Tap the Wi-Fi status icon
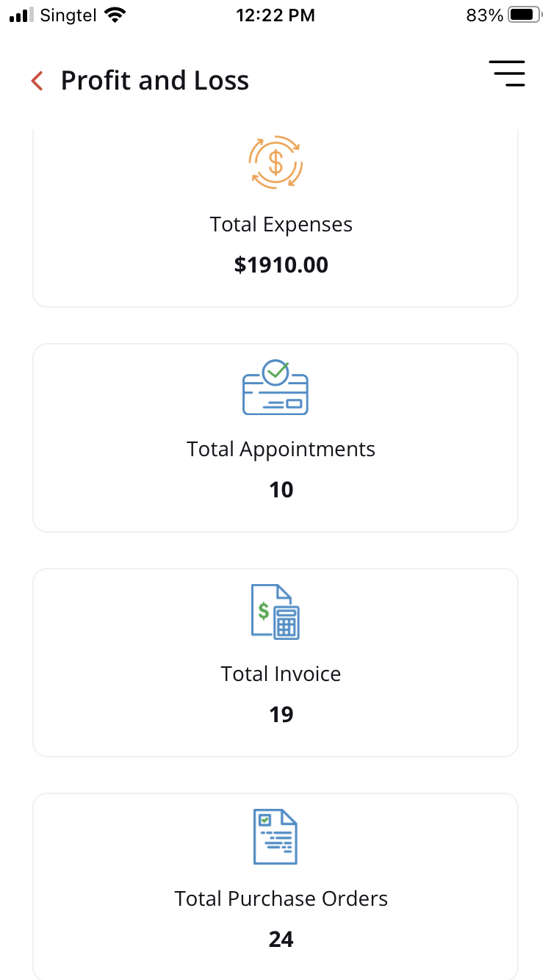The height and width of the screenshot is (980, 551). pyautogui.click(x=115, y=15)
